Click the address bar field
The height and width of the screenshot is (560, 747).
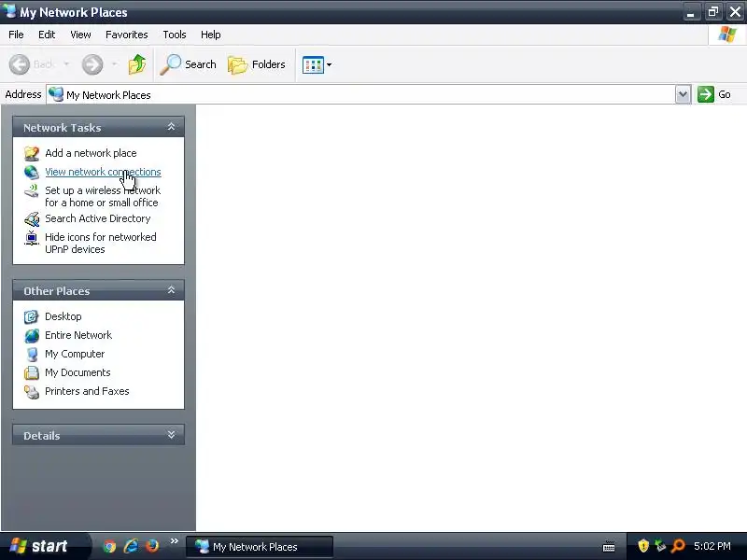[x=360, y=95]
